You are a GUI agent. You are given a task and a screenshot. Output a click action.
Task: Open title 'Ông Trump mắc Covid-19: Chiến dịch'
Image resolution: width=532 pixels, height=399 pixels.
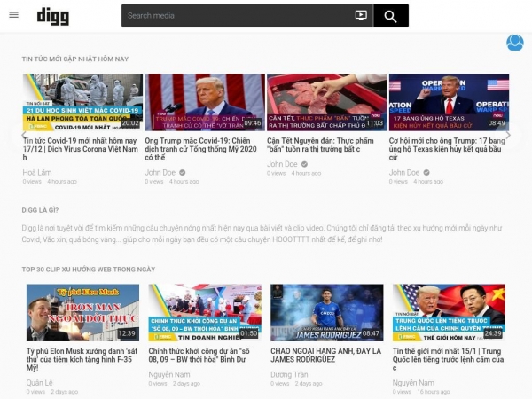pyautogui.click(x=201, y=149)
